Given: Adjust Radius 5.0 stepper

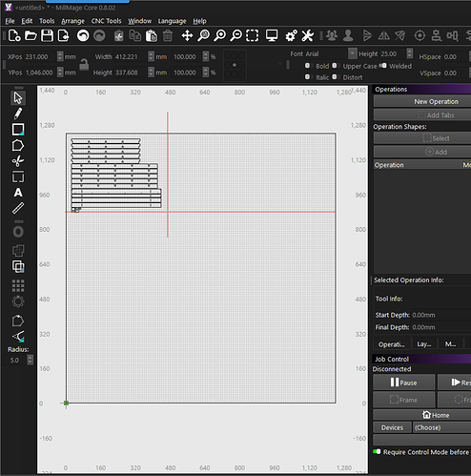Looking at the screenshot, I should 30,360.
